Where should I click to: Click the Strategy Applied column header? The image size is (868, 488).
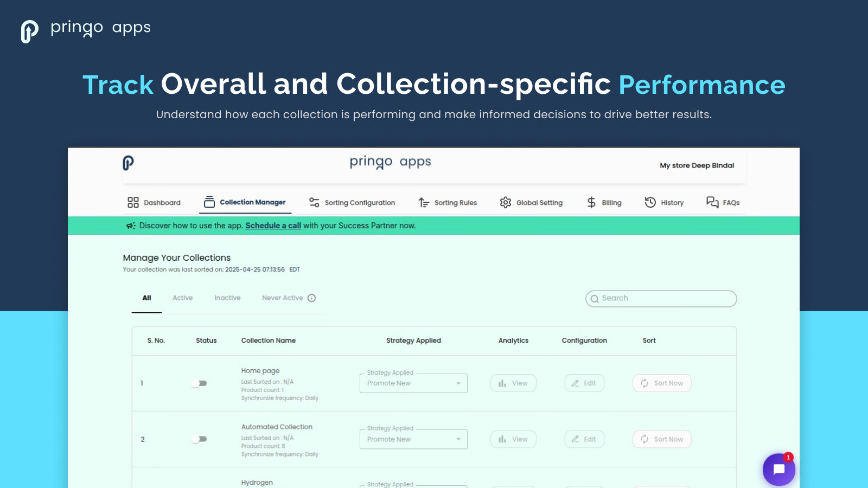point(413,341)
